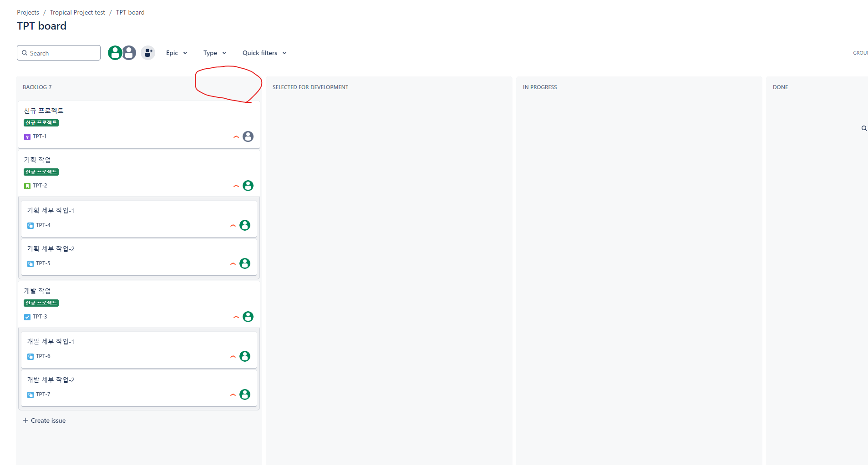The height and width of the screenshot is (465, 868).
Task: Click the subtask type icon on TPT-7
Action: pos(30,394)
